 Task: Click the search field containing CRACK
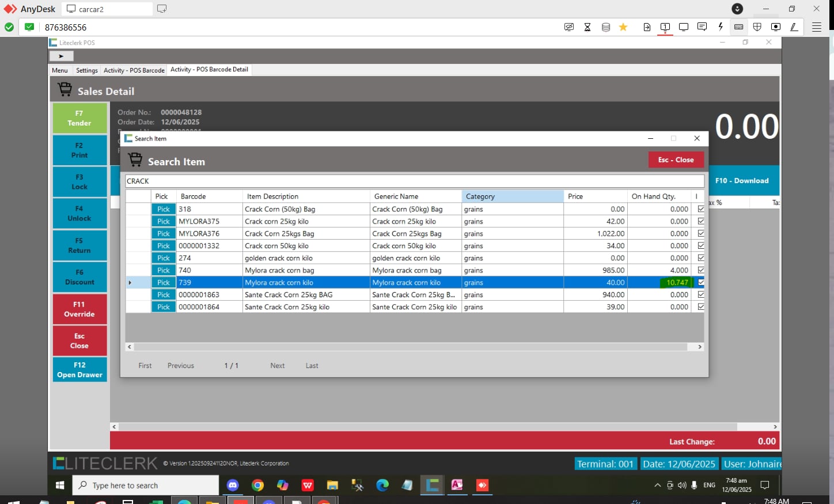(x=414, y=181)
